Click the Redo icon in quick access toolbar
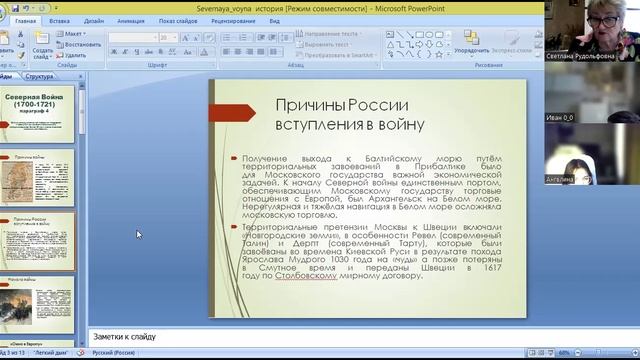The width and height of the screenshot is (640, 360). pos(41,8)
